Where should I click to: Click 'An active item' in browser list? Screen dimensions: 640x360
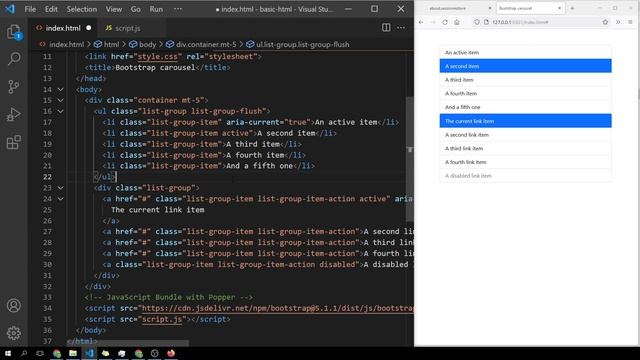525,52
